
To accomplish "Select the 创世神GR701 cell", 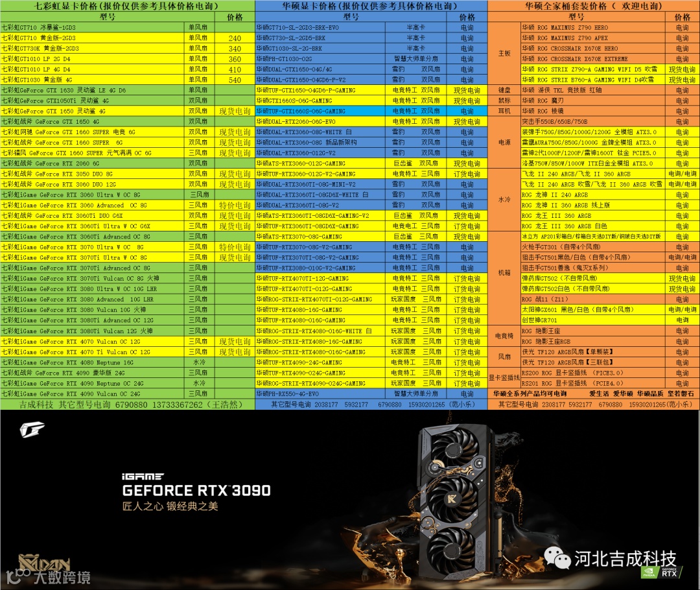I will (x=593, y=320).
